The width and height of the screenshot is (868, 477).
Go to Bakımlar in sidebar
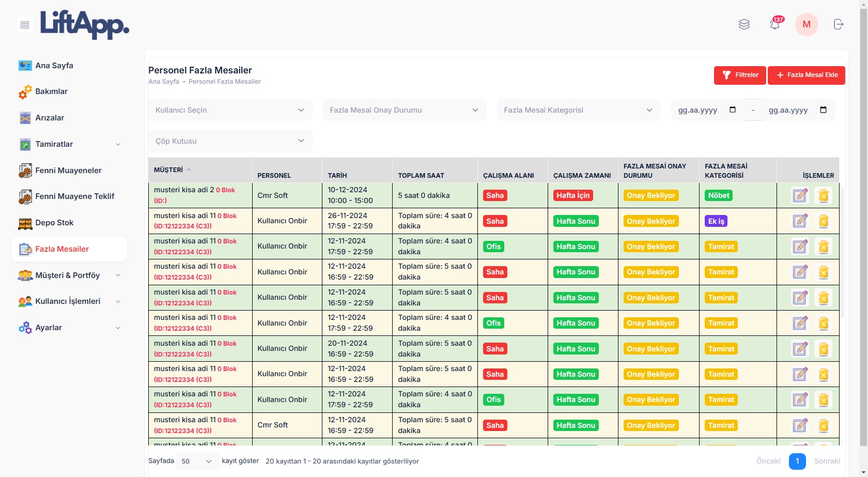click(51, 91)
